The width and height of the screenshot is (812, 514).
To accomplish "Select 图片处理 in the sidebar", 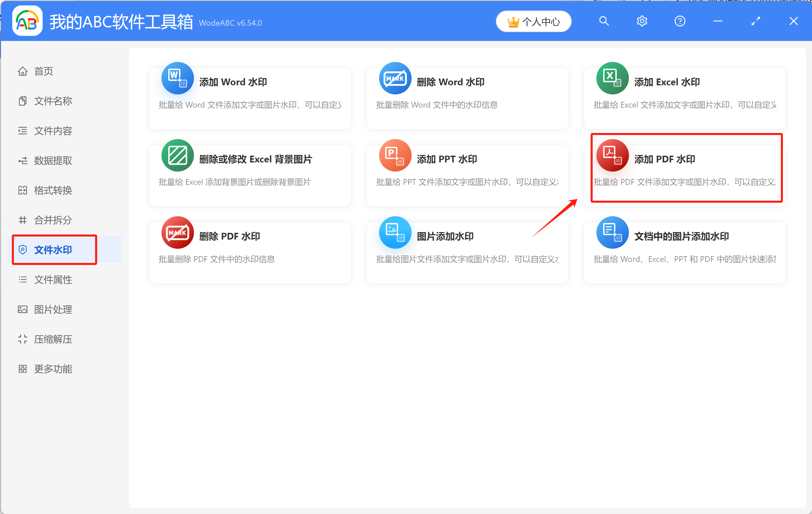I will click(53, 310).
